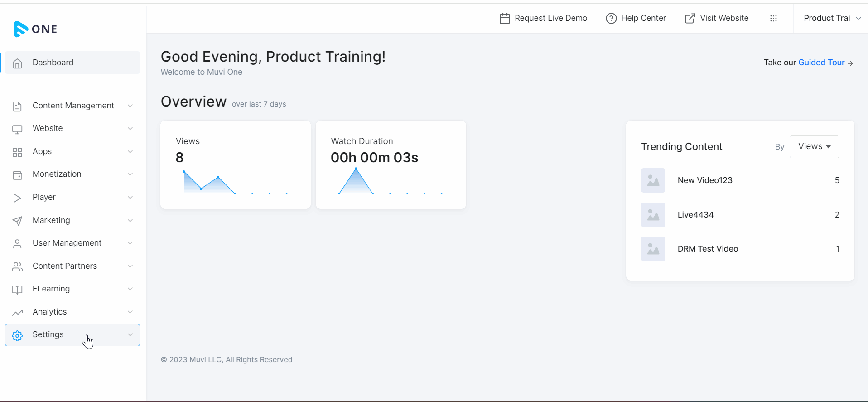Expand the Analytics chevron
868x402 pixels.
click(x=130, y=312)
